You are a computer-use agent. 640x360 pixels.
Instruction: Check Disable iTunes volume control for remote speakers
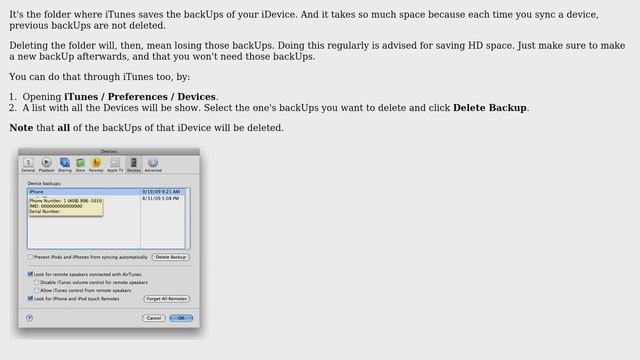[x=37, y=282]
